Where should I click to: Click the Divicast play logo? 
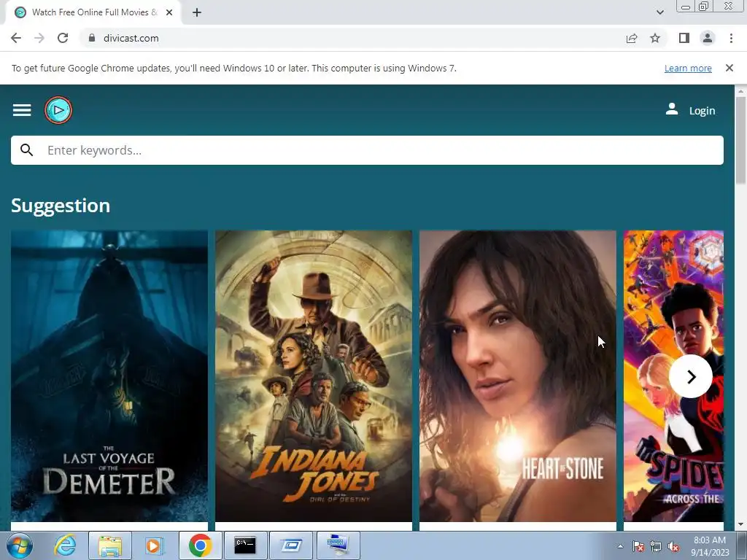[58, 110]
